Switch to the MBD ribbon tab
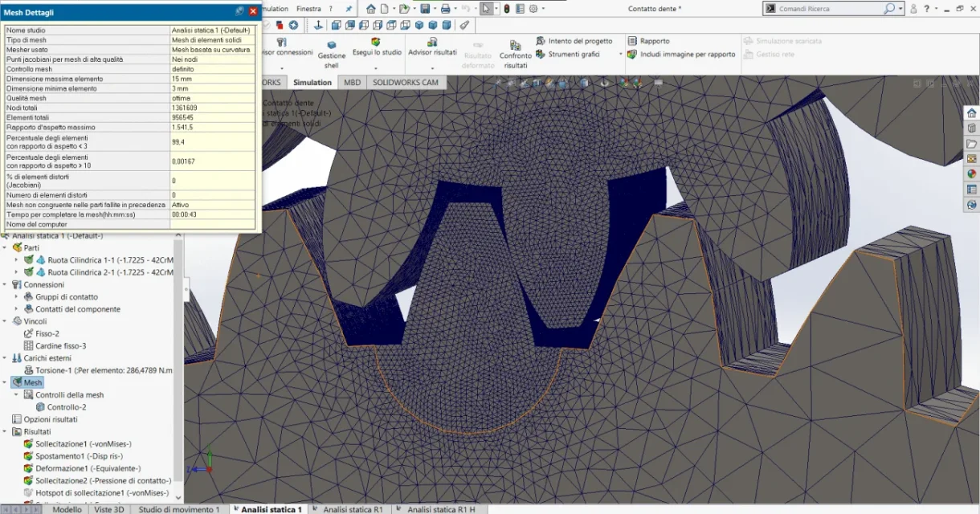980x514 pixels. [352, 83]
